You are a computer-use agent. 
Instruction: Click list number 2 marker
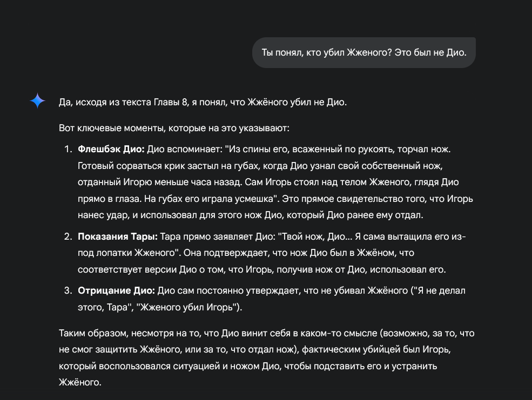point(68,236)
